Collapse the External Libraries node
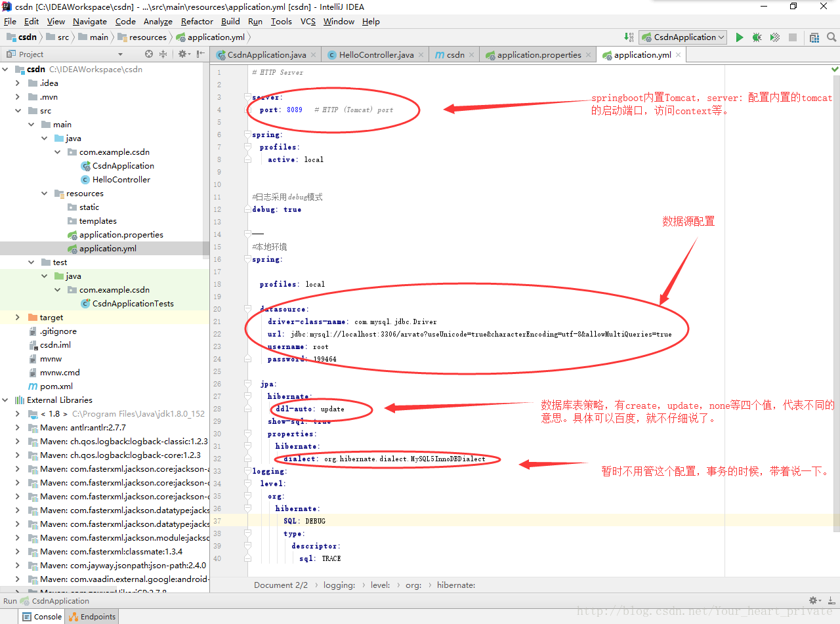 point(5,400)
